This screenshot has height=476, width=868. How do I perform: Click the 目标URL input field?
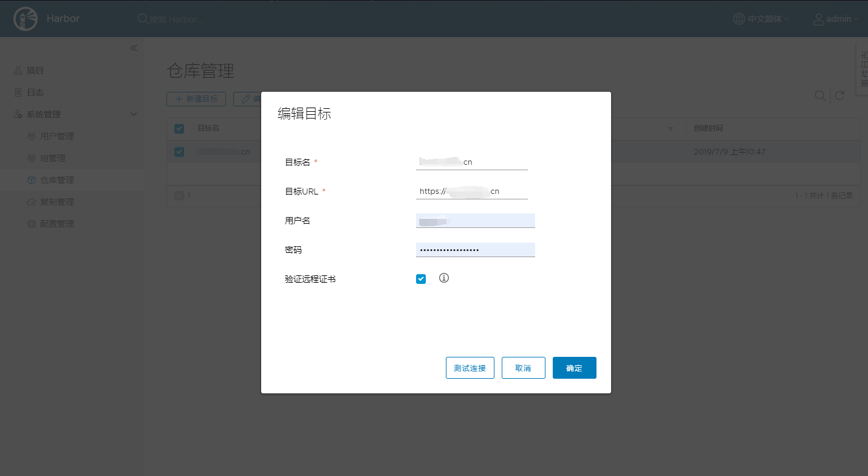pos(472,191)
